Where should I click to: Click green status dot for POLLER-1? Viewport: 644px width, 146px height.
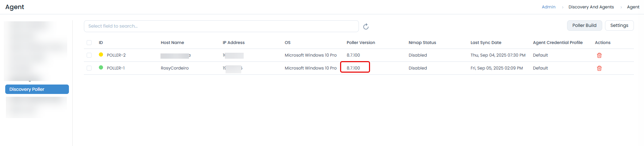point(101,67)
